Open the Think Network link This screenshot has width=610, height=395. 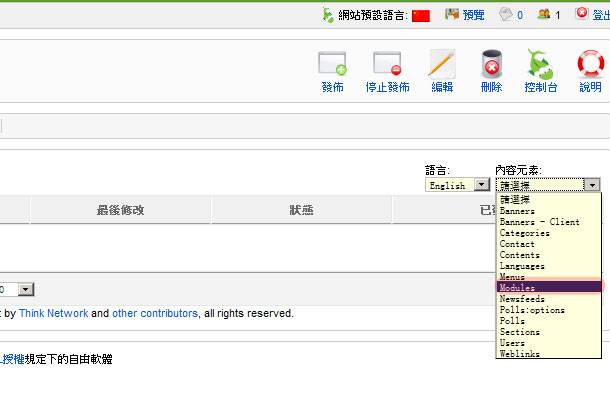coord(54,313)
